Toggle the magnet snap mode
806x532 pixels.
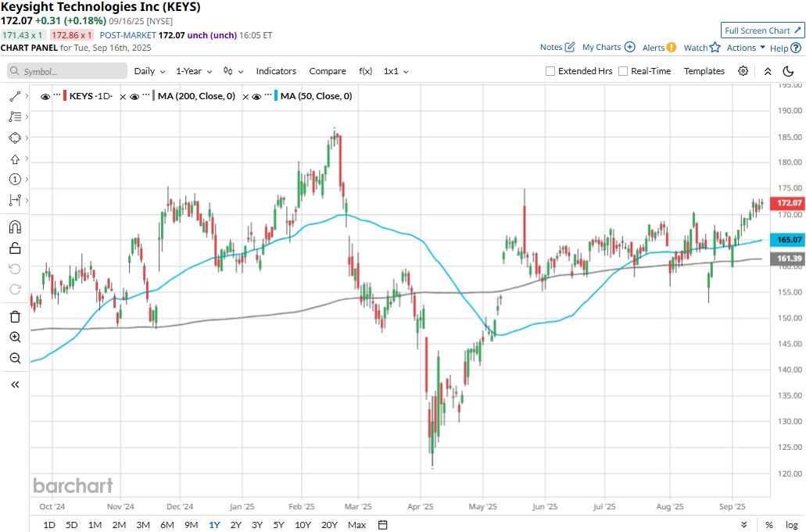(15, 227)
